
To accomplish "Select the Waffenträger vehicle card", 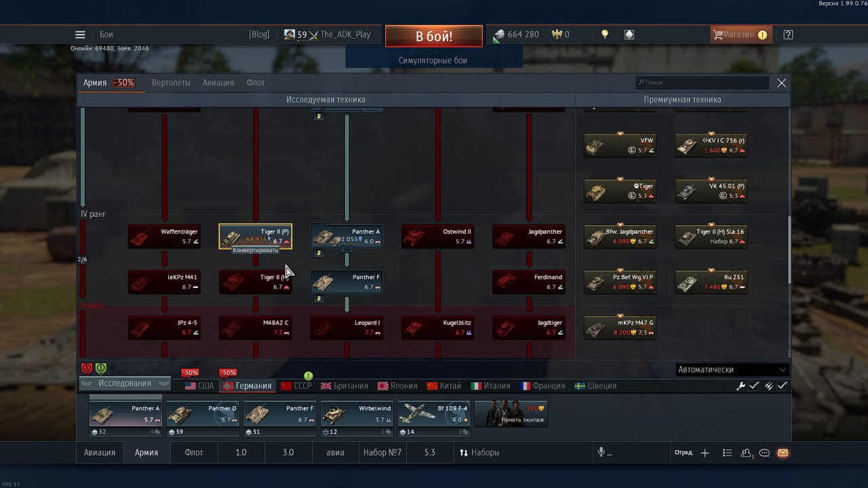I will point(165,237).
